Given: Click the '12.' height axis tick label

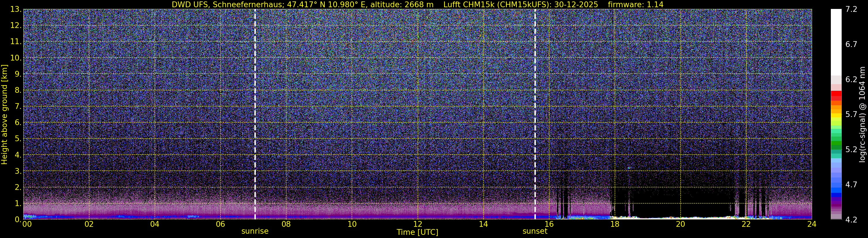Looking at the screenshot, I should click(x=16, y=25).
